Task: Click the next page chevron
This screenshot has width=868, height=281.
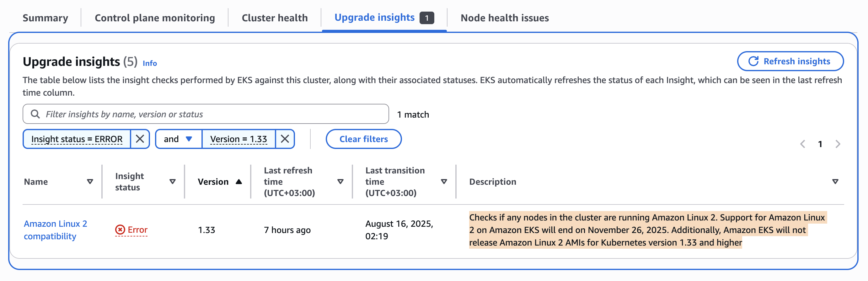Action: (838, 144)
